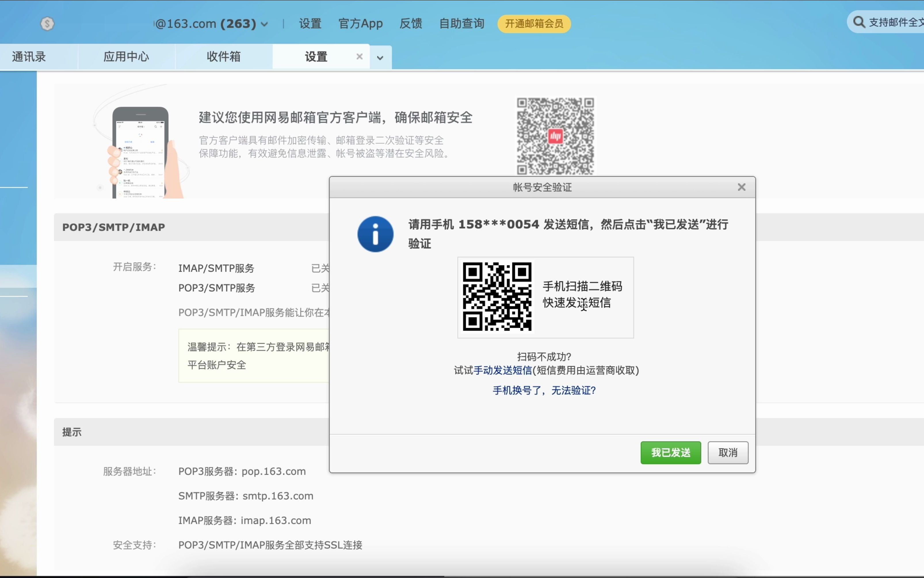Click the 开通邮箱会员 button
Viewport: 924px width, 578px height.
534,24
